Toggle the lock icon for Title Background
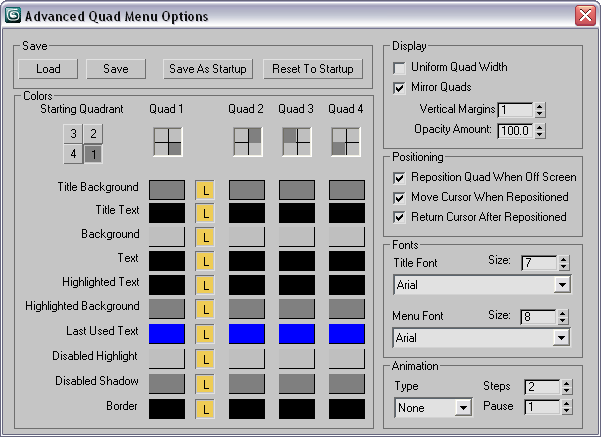 [x=205, y=190]
